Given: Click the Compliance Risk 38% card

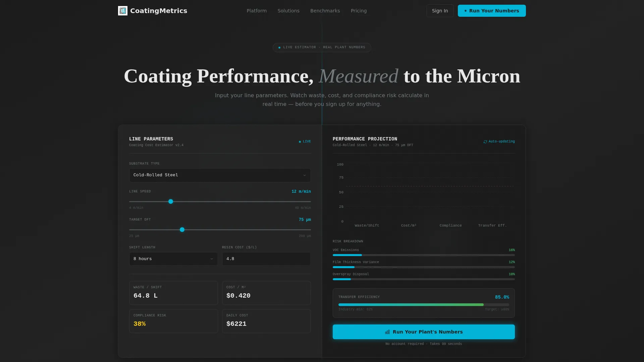Looking at the screenshot, I should (x=173, y=321).
